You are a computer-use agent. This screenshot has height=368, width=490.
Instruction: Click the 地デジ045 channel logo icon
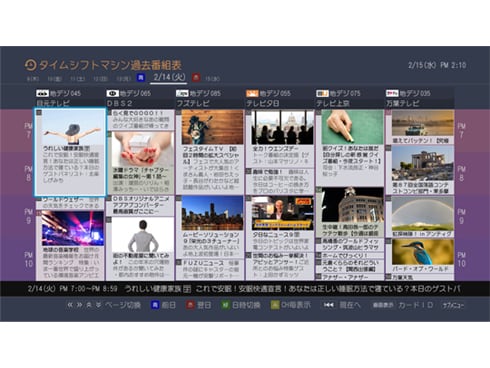point(42,93)
